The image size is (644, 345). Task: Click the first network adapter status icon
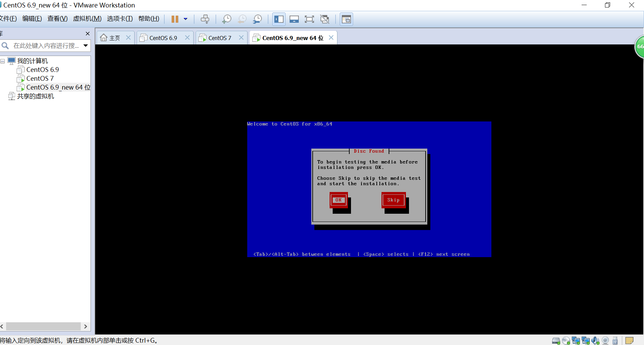576,341
